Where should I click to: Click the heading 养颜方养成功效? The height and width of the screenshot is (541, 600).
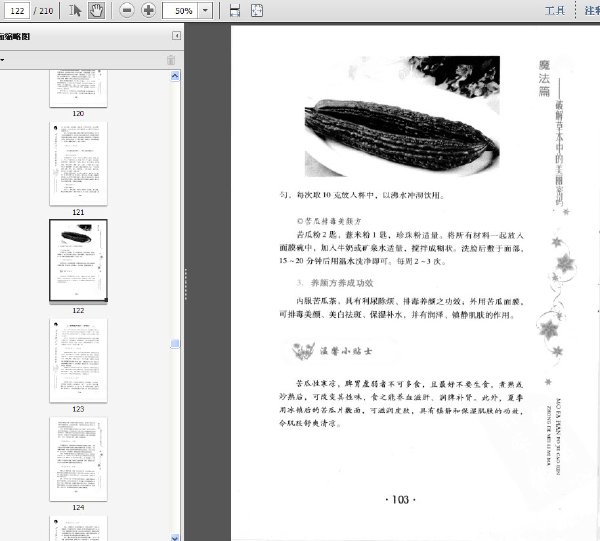pyautogui.click(x=342, y=283)
